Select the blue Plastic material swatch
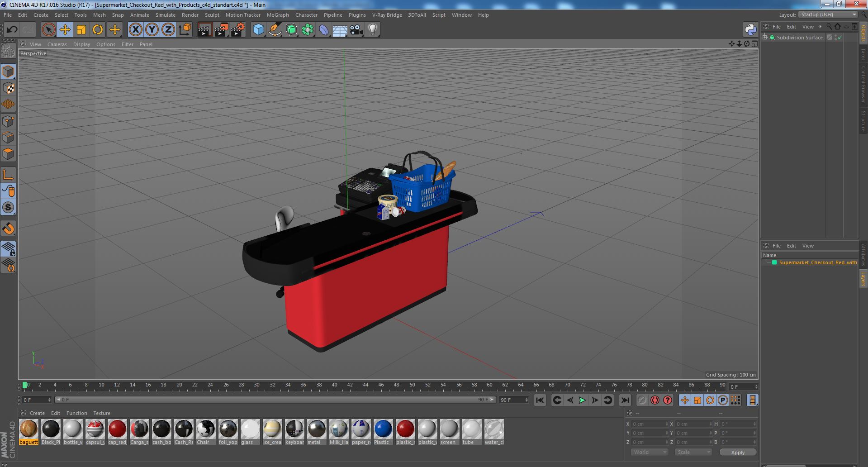This screenshot has height=467, width=868. point(383,432)
